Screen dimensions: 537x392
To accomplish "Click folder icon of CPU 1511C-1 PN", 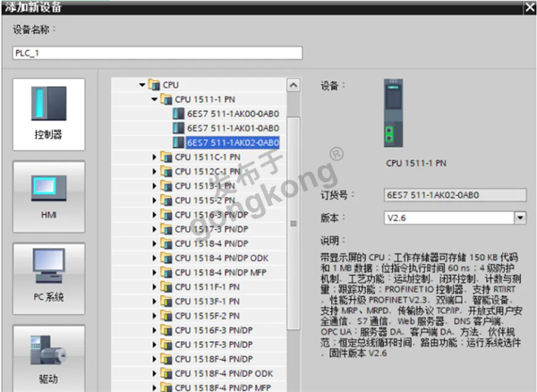I will coord(166,157).
